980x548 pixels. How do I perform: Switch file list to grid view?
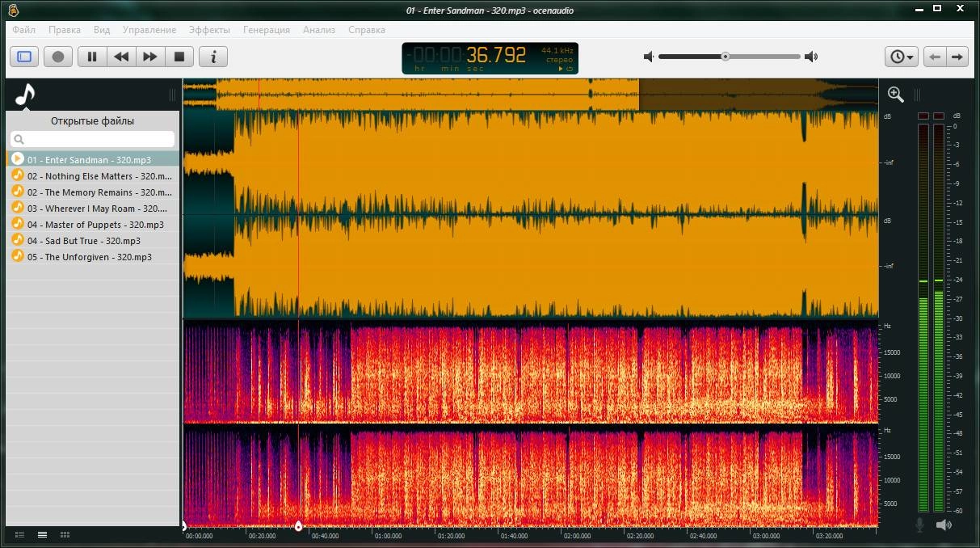[x=65, y=534]
